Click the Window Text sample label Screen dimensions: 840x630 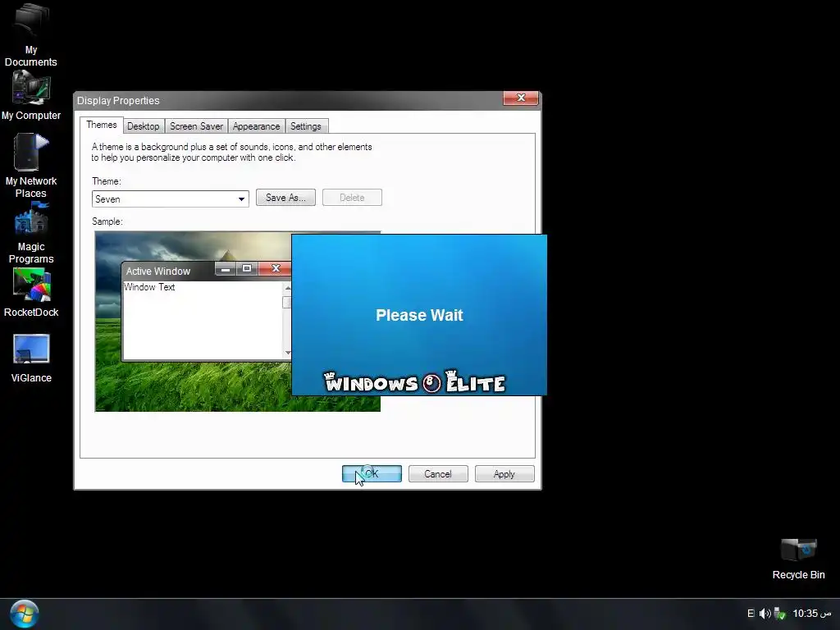tap(149, 287)
